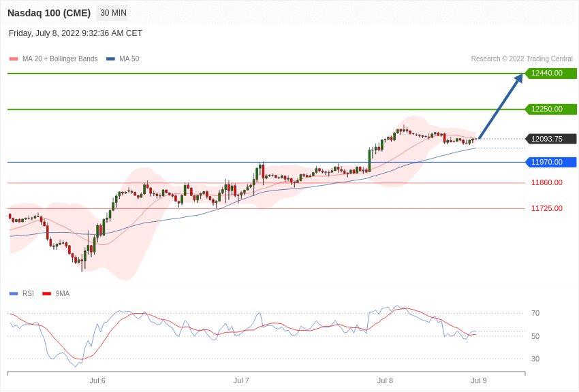579x392 pixels.
Task: Click the 12440.00 resistance price tag
Action: (x=550, y=73)
